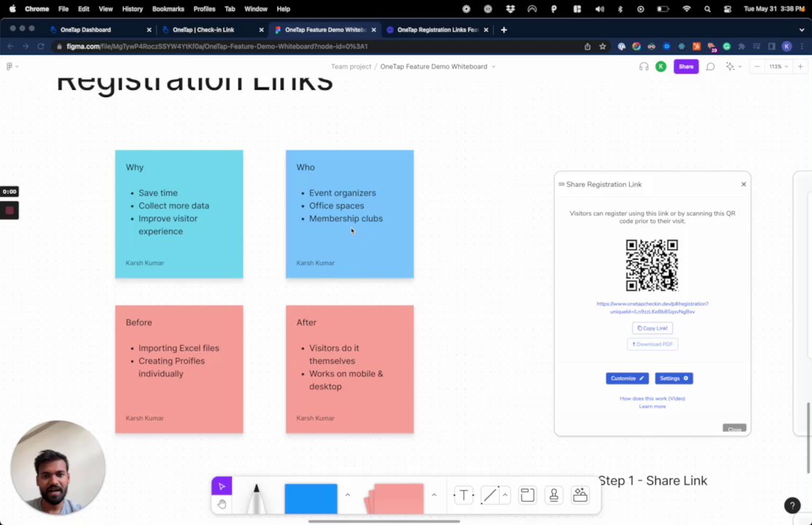
Task: Click the 0:00 recording timer
Action: [x=9, y=192]
